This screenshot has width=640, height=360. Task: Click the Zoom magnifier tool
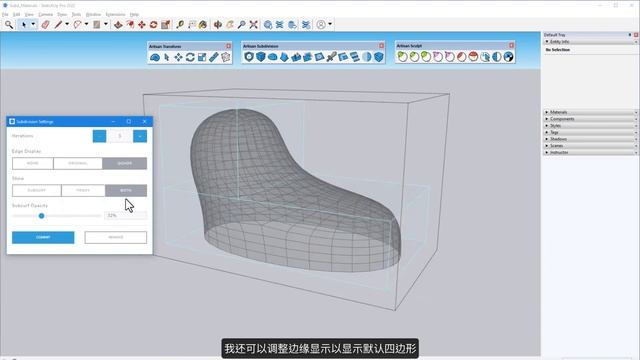point(242,25)
